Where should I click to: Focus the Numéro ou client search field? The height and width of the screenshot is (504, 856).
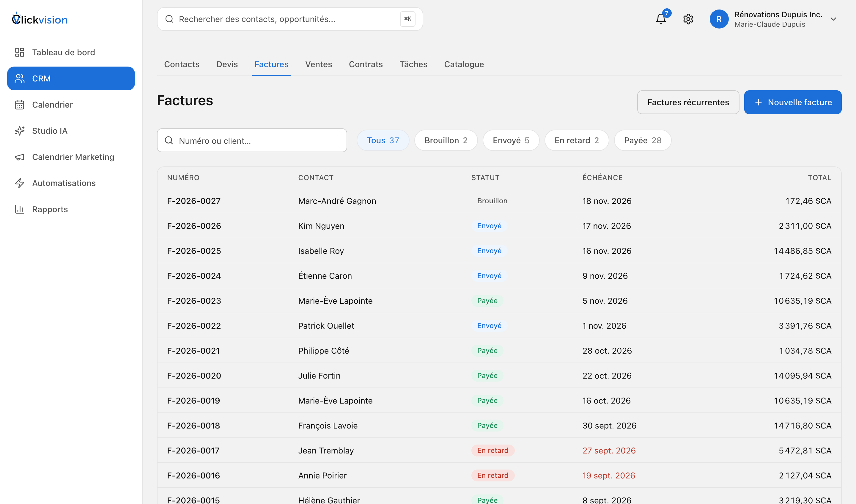coord(252,140)
